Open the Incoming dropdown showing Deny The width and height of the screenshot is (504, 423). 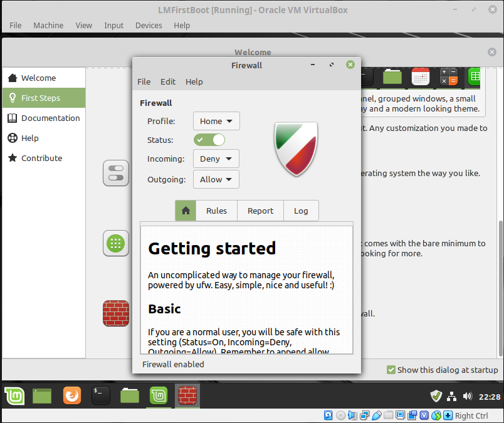coord(216,159)
